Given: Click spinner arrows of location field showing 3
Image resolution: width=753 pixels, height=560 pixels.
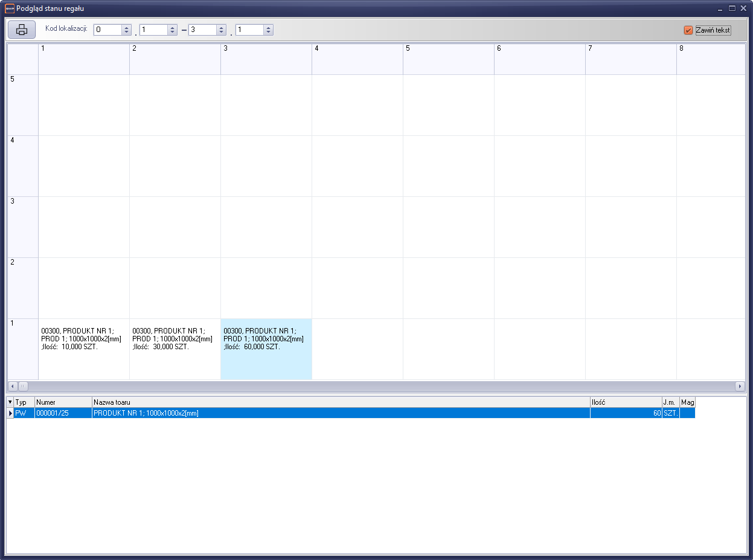Looking at the screenshot, I should pyautogui.click(x=221, y=30).
